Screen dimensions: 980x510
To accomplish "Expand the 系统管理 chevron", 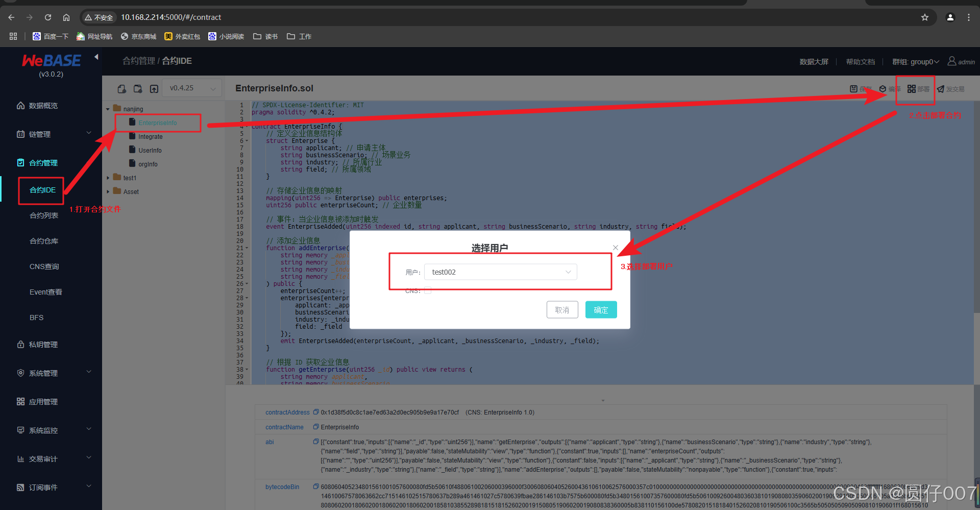I will [89, 372].
